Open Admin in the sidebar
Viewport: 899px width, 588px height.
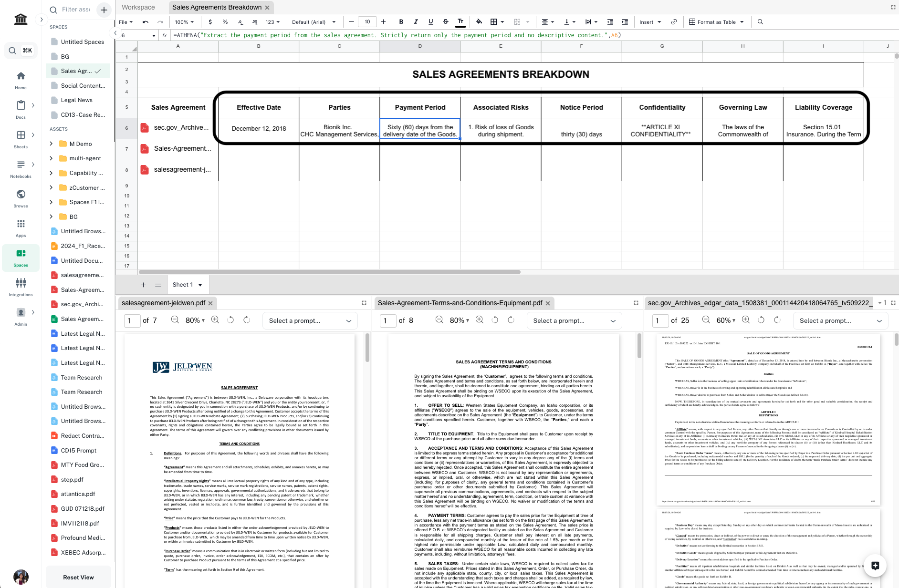tap(21, 317)
